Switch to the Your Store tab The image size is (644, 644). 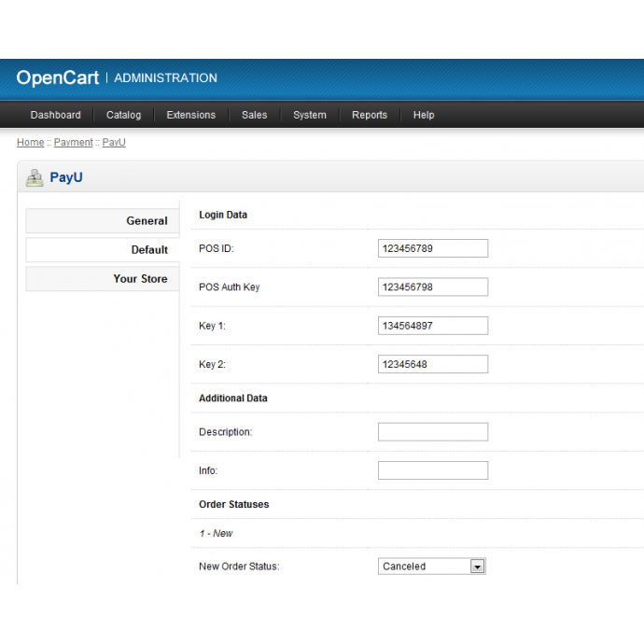pyautogui.click(x=103, y=279)
